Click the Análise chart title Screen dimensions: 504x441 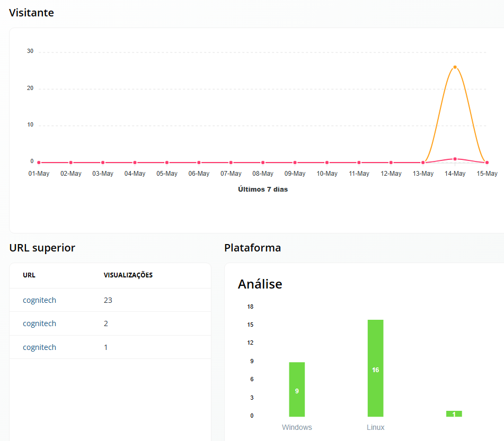260,284
